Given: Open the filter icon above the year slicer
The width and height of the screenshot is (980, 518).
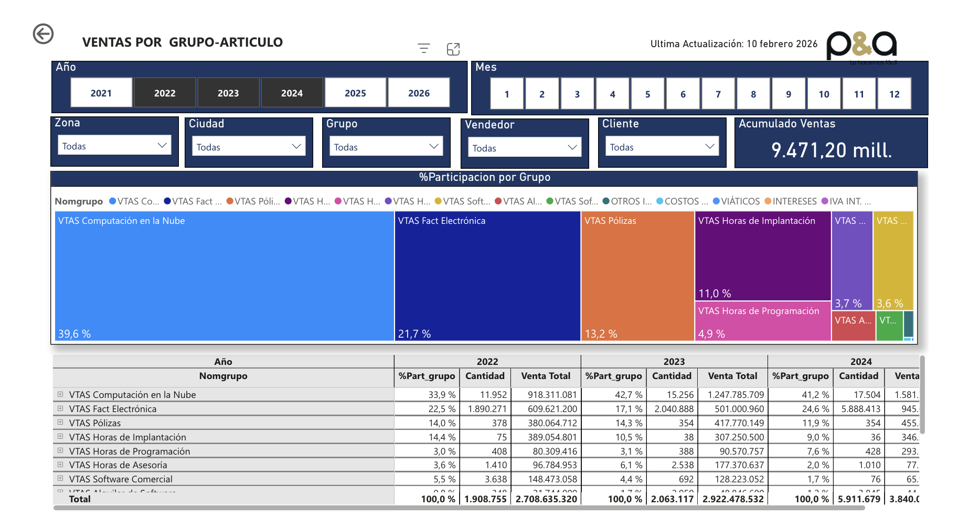Looking at the screenshot, I should point(424,49).
